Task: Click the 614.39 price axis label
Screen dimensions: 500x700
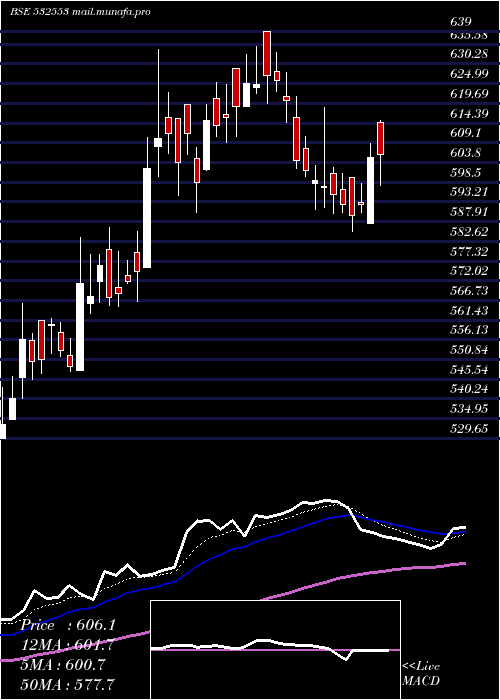Action: [469, 114]
